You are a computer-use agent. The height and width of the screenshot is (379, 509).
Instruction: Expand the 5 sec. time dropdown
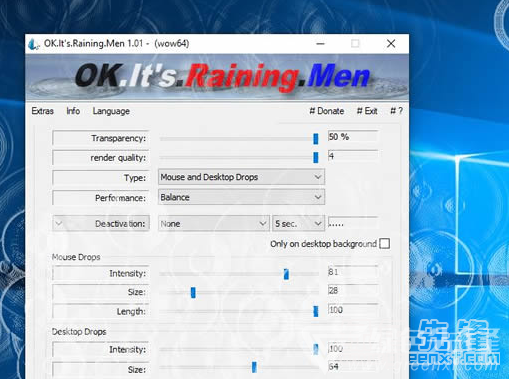pos(298,224)
